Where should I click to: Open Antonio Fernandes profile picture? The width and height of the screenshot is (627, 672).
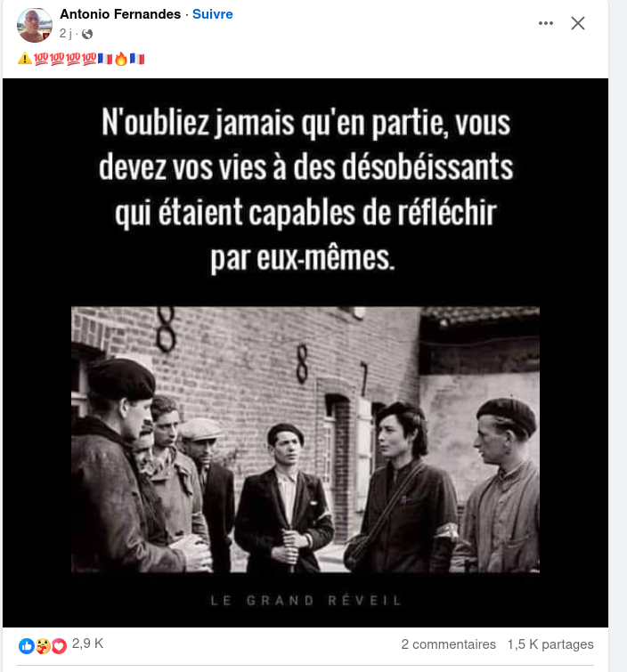coord(35,25)
